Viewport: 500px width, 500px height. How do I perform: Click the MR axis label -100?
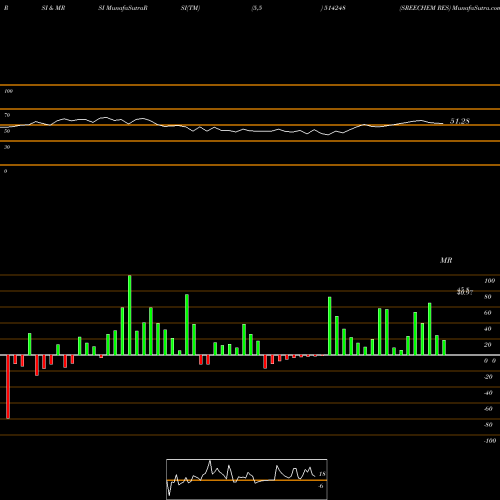[x=489, y=441]
